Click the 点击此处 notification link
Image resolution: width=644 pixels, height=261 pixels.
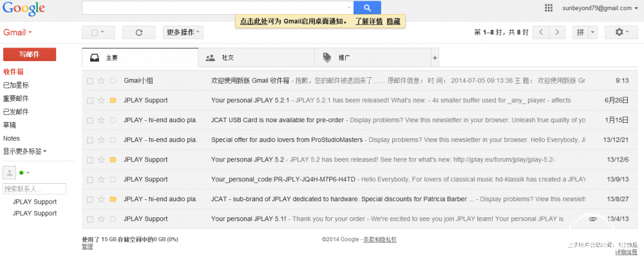tap(254, 21)
